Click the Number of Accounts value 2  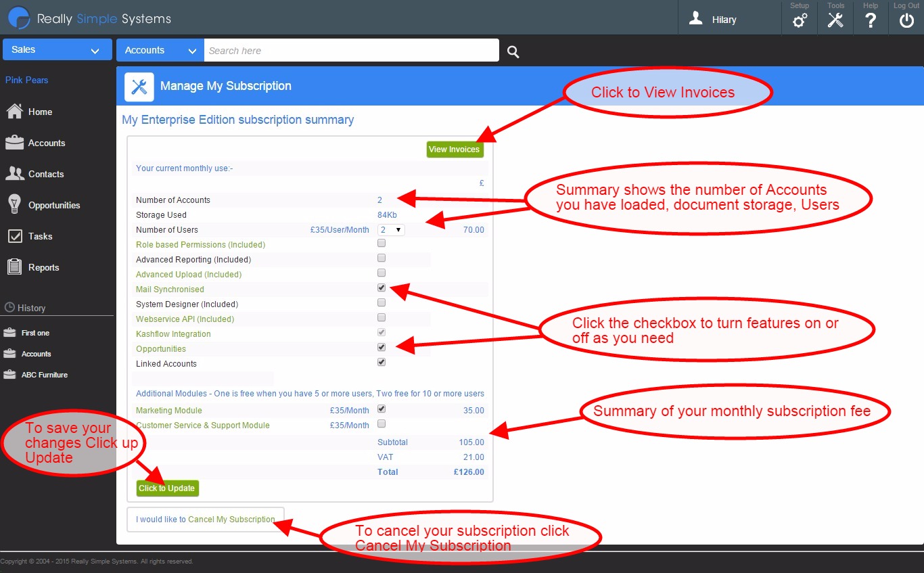[x=380, y=200]
